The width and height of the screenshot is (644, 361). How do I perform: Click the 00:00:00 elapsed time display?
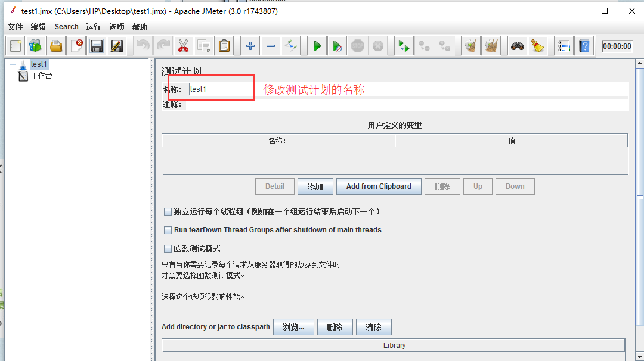(x=617, y=46)
